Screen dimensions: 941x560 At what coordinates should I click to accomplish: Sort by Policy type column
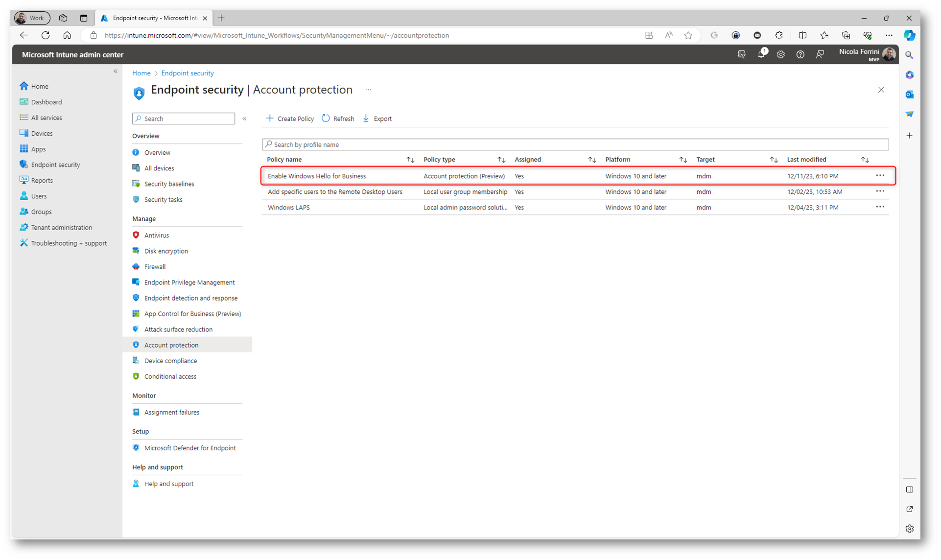[x=501, y=160]
